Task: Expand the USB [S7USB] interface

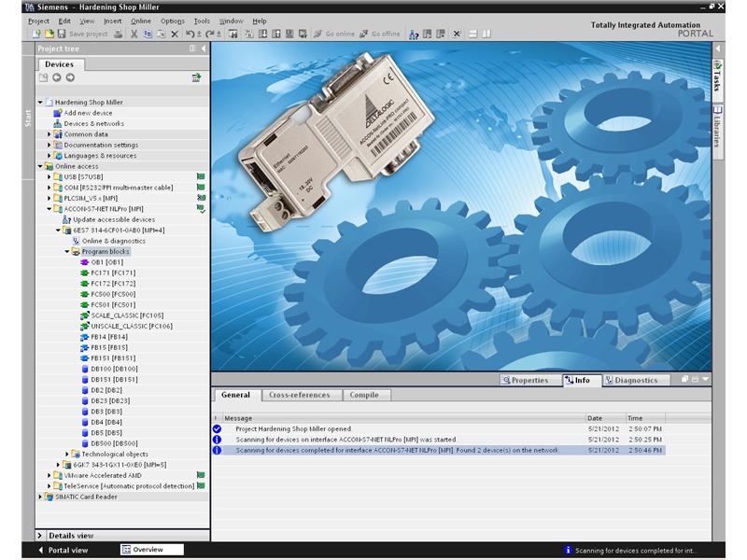Action: click(49, 176)
